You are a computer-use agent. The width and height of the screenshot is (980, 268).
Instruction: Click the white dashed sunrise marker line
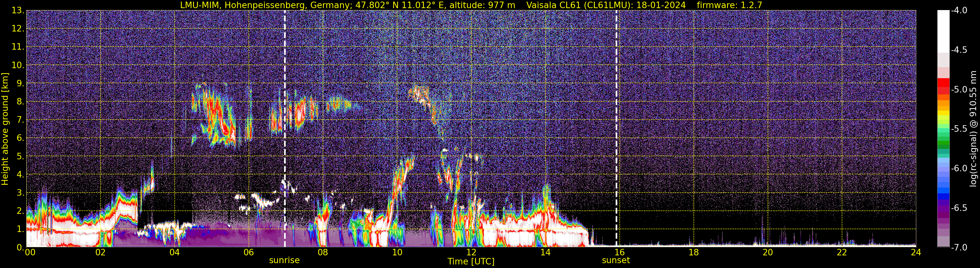point(284,129)
